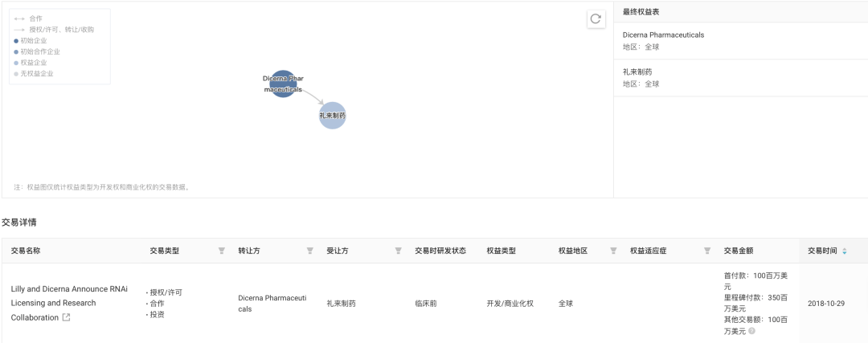Image resolution: width=868 pixels, height=343 pixels.
Task: Sort by 交易时间 arrow icon
Action: coord(844,251)
